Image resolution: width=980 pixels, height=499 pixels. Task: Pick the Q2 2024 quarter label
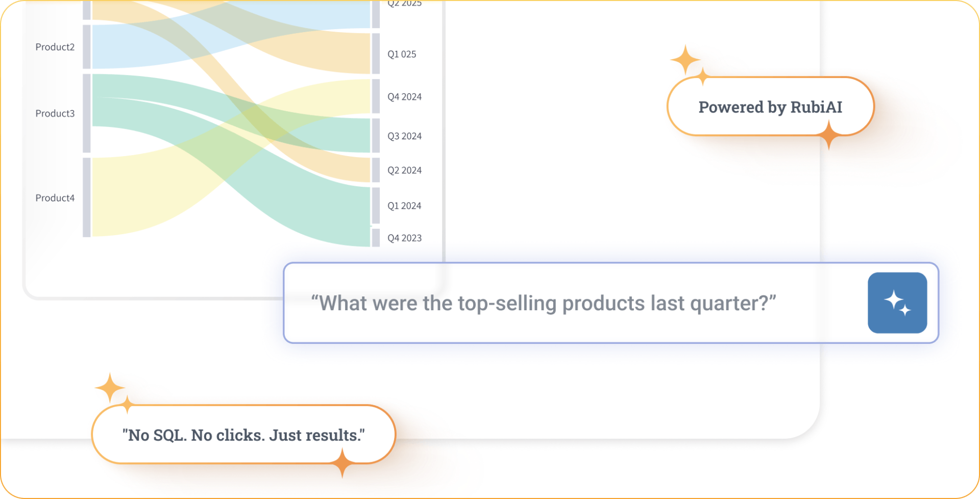(x=404, y=170)
